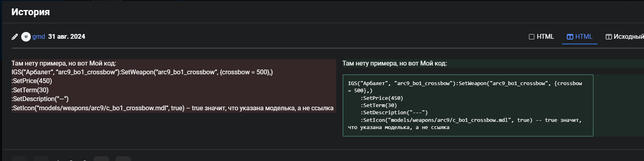
Task: Click left pane text 'Там нету примера, но вот Мой код:'
Action: coord(64,64)
